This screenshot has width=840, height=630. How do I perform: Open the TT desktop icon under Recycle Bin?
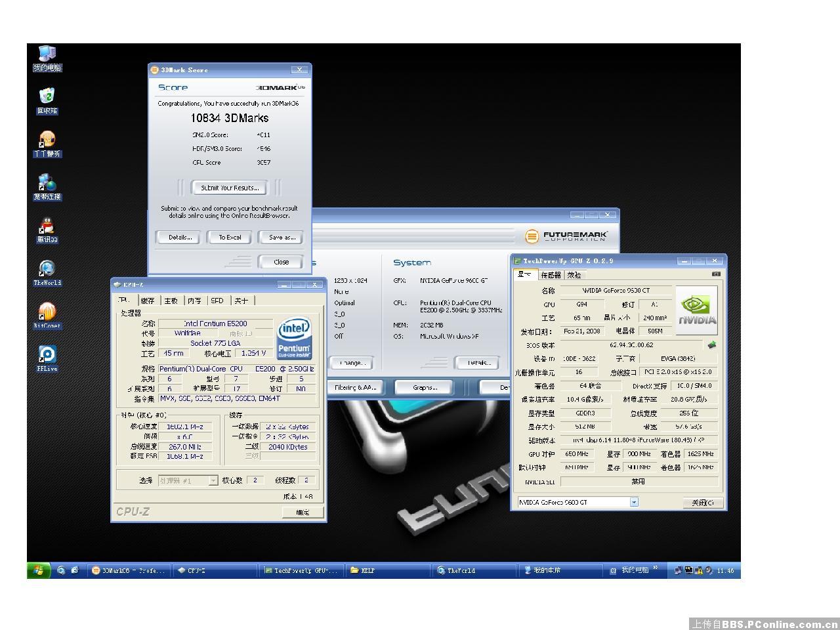pyautogui.click(x=47, y=144)
